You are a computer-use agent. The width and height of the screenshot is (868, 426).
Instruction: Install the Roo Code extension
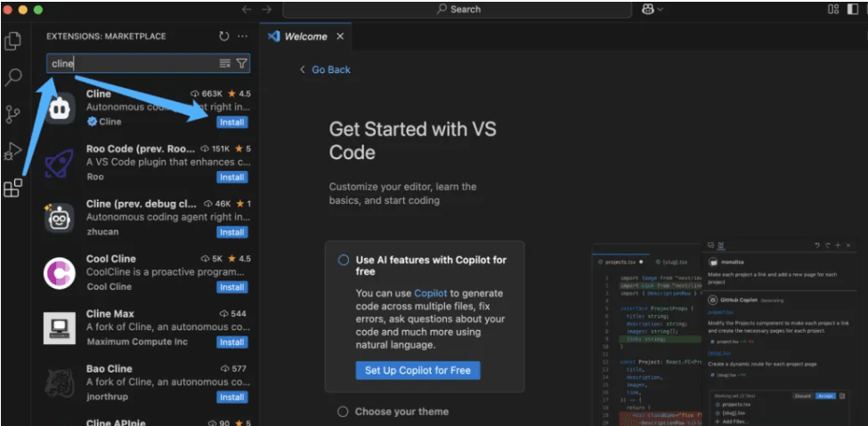tap(232, 178)
